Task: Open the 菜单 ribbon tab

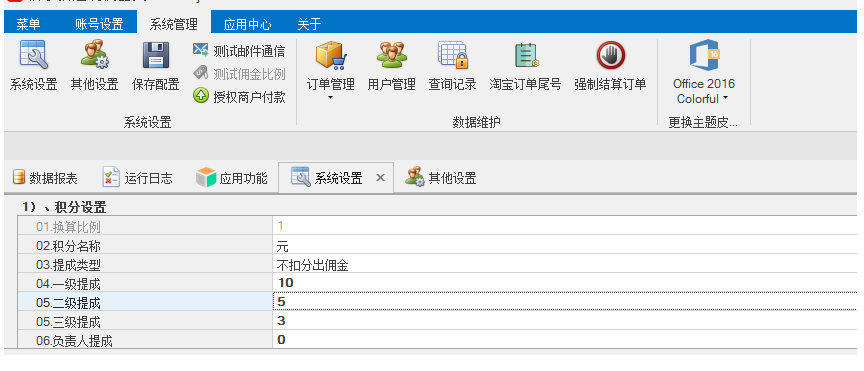Action: coord(28,24)
